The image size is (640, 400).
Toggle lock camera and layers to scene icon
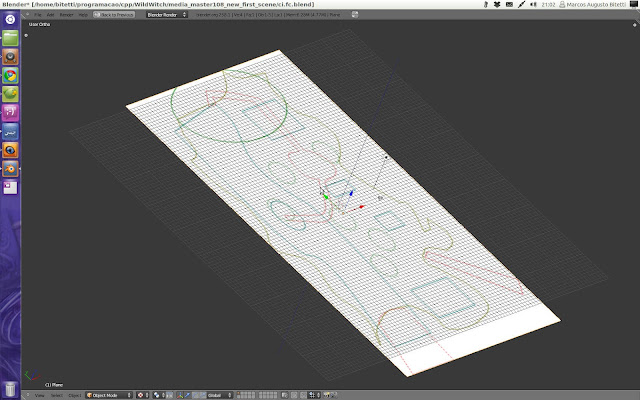point(285,395)
